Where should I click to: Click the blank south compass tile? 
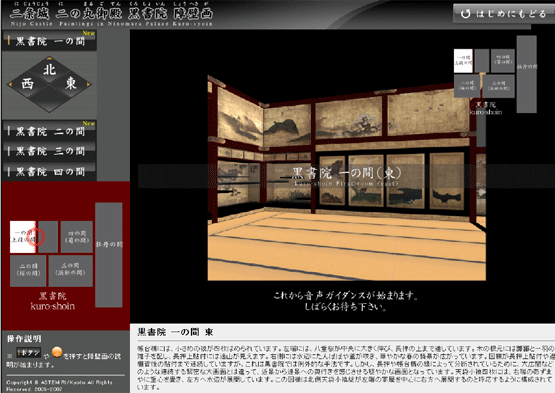click(x=50, y=98)
